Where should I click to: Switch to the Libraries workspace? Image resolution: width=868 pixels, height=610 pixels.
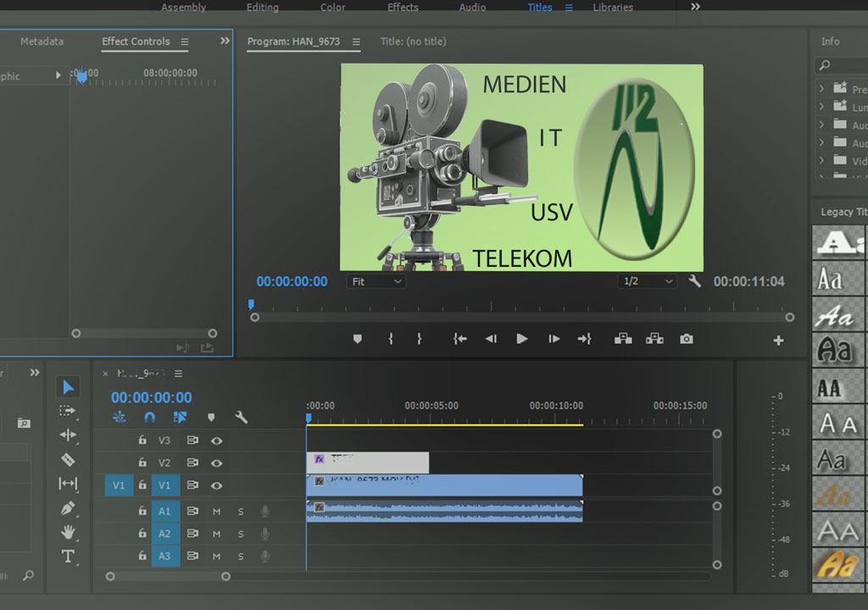tap(613, 7)
